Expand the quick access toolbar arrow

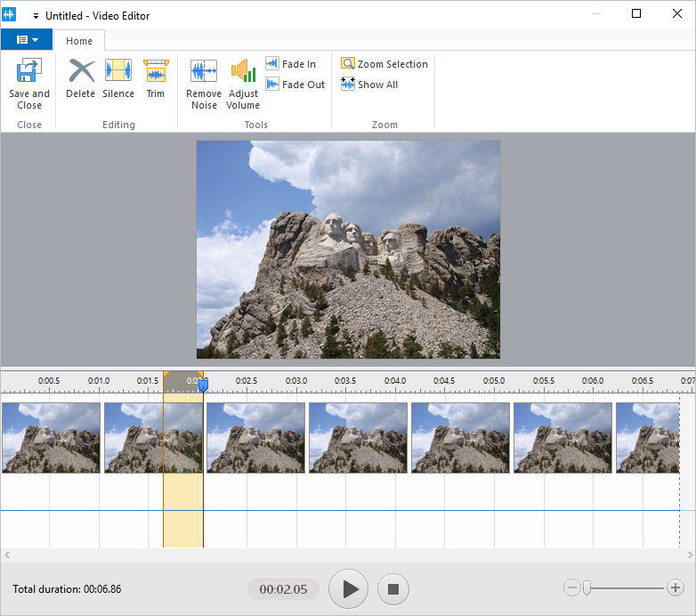coord(36,16)
